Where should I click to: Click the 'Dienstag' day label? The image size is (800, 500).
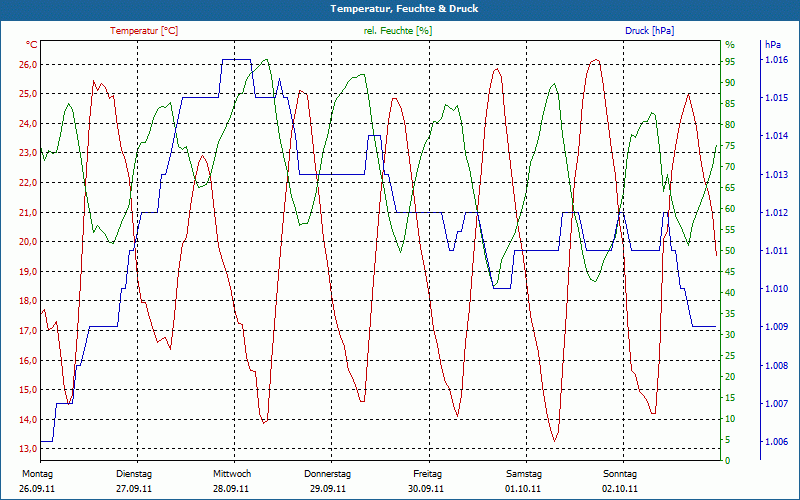click(x=134, y=474)
